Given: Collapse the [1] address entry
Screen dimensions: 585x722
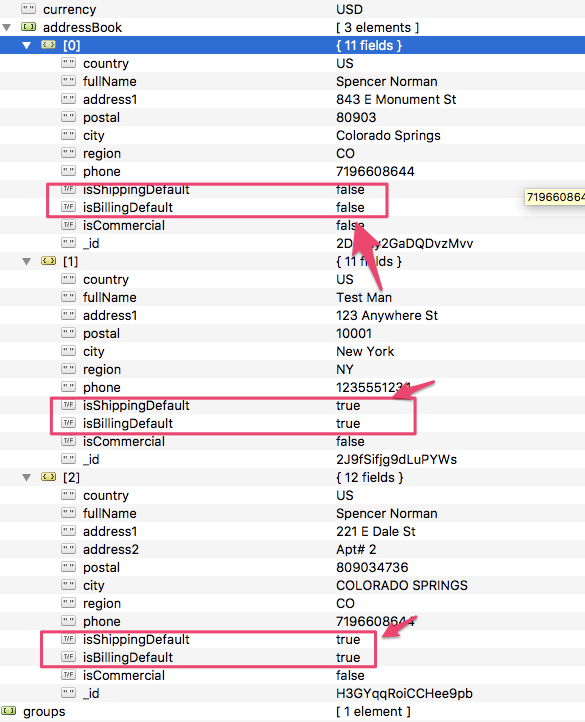Looking at the screenshot, I should pos(27,262).
